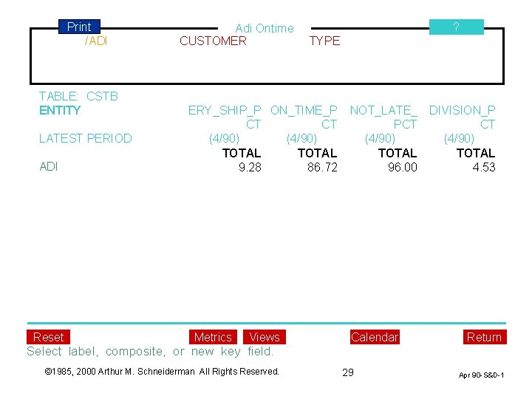The width and height of the screenshot is (532, 399).
Task: Click the red Reset button
Action: [x=49, y=337]
